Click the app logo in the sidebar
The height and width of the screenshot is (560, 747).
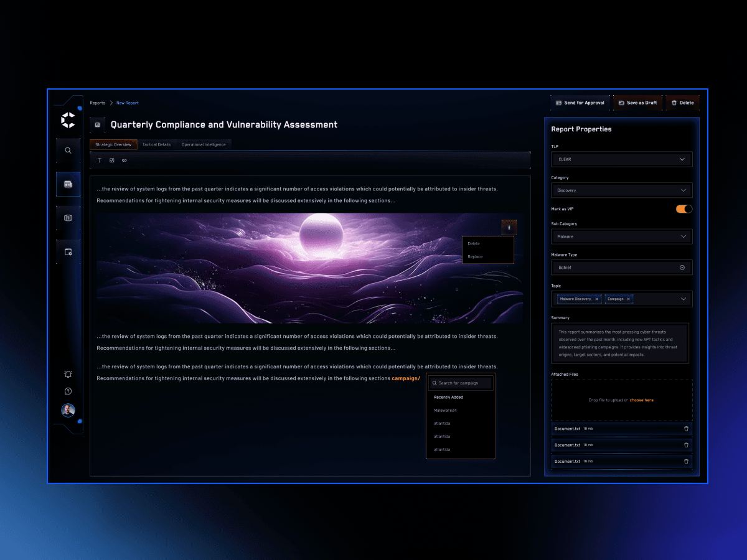[x=68, y=120]
